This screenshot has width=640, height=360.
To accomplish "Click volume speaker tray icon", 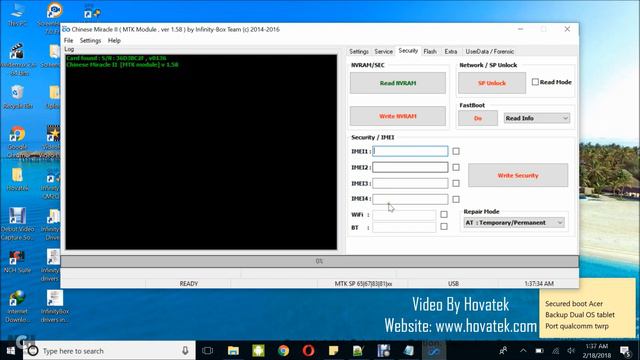I will coord(571,351).
